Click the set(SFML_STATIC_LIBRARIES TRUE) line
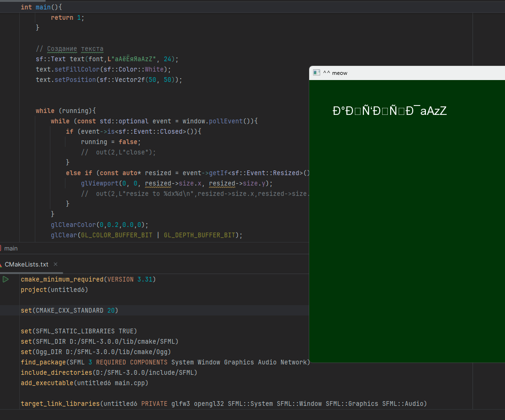 79,331
